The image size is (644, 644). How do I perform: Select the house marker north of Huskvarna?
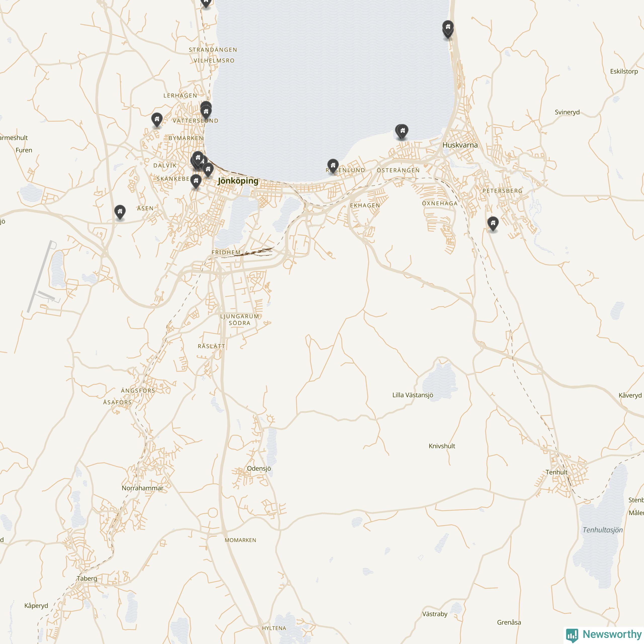point(448,27)
